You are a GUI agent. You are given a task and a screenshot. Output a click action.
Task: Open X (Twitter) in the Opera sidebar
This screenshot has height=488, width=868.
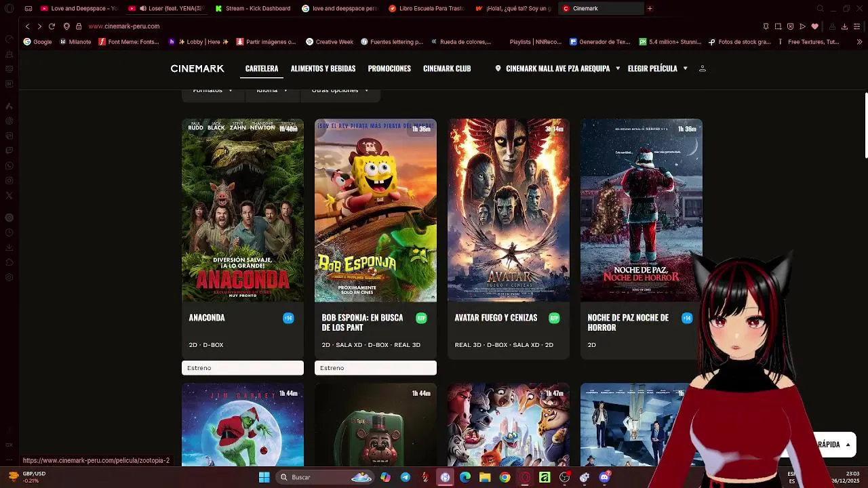tap(9, 195)
